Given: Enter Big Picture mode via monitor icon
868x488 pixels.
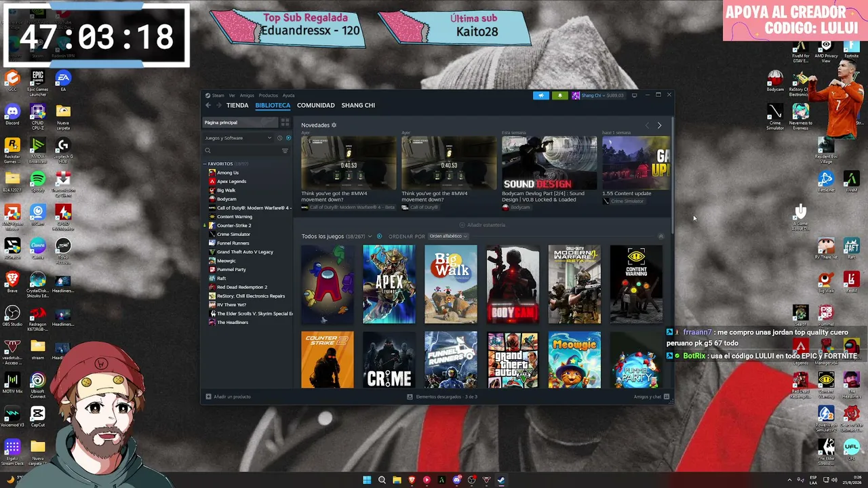Looking at the screenshot, I should coord(634,96).
